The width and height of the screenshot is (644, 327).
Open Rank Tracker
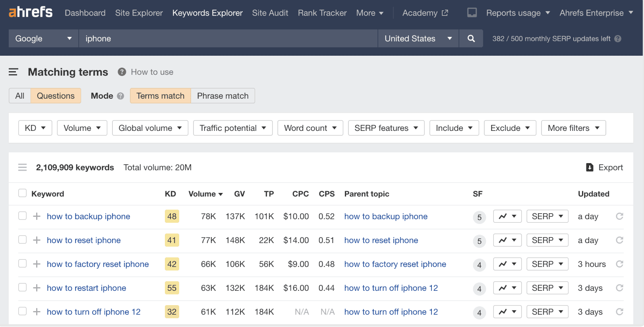pyautogui.click(x=322, y=13)
